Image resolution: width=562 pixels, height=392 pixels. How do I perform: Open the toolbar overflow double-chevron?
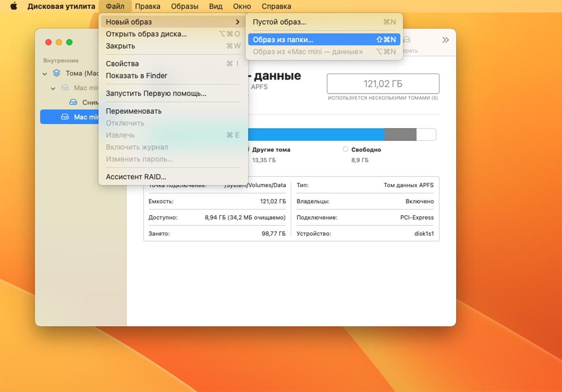pos(445,40)
